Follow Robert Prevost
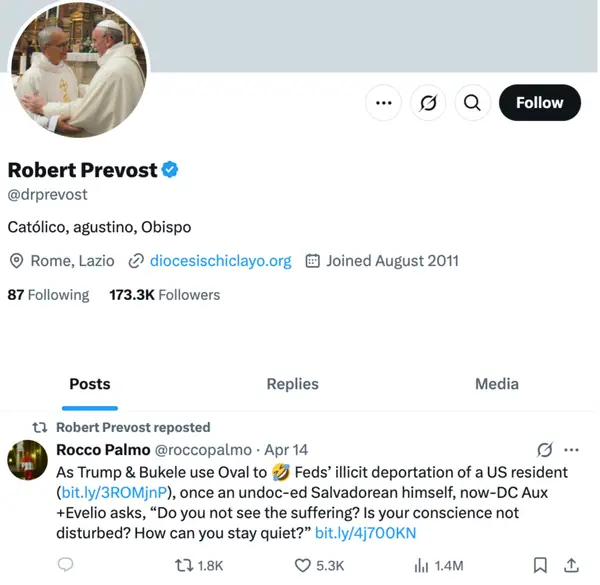This screenshot has height=585, width=600. [540, 103]
